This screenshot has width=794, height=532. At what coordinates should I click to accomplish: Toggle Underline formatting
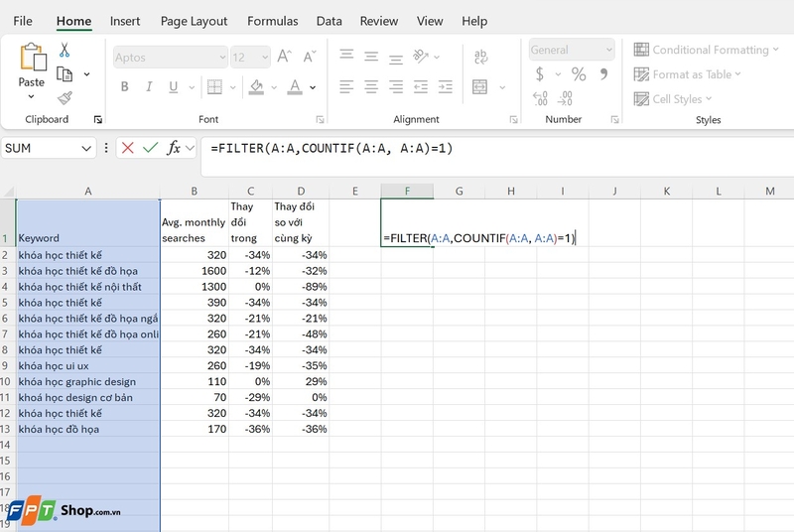tap(173, 87)
